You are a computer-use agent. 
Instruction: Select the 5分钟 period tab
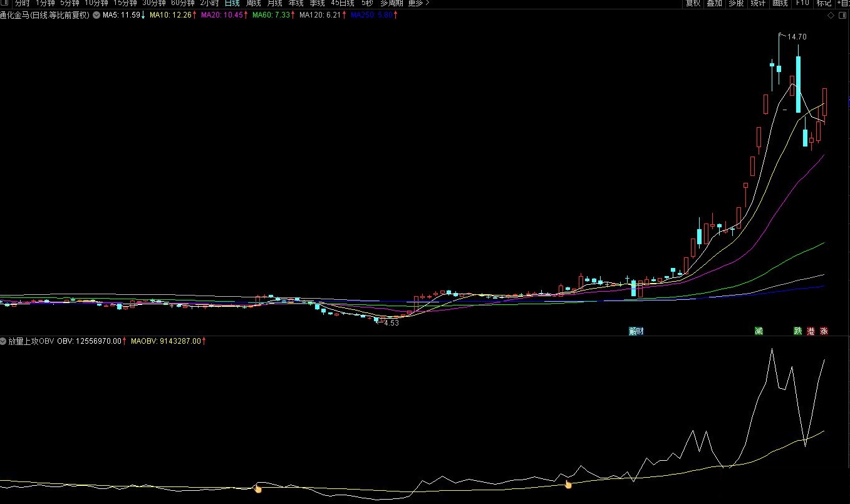(x=70, y=3)
